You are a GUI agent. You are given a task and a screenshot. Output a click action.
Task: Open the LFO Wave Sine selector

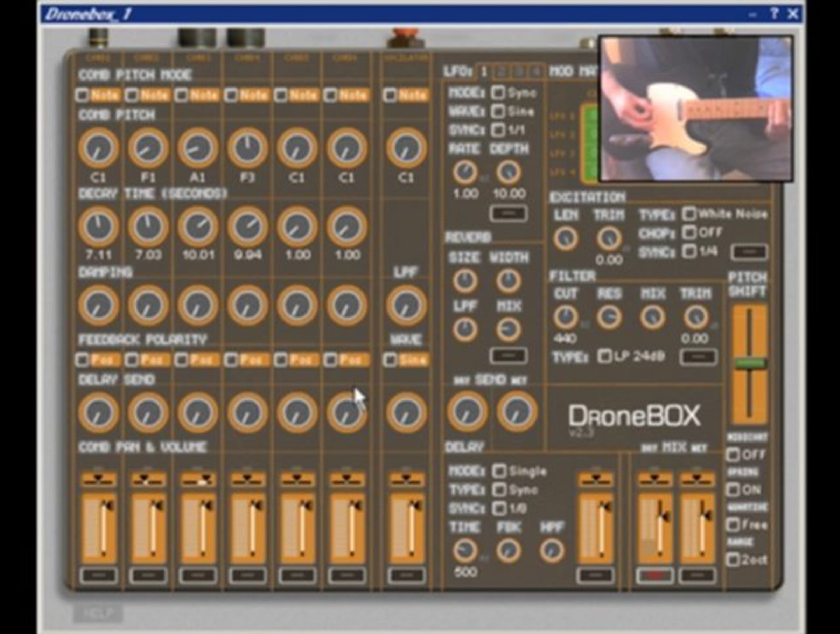click(498, 111)
